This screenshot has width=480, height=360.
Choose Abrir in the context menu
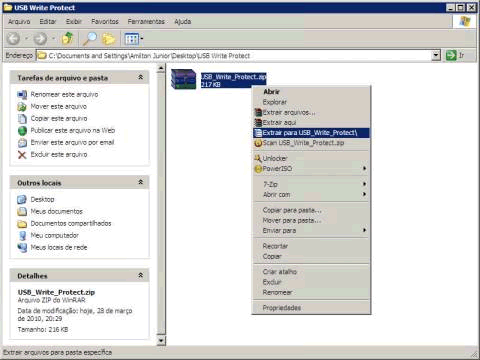coord(311,92)
